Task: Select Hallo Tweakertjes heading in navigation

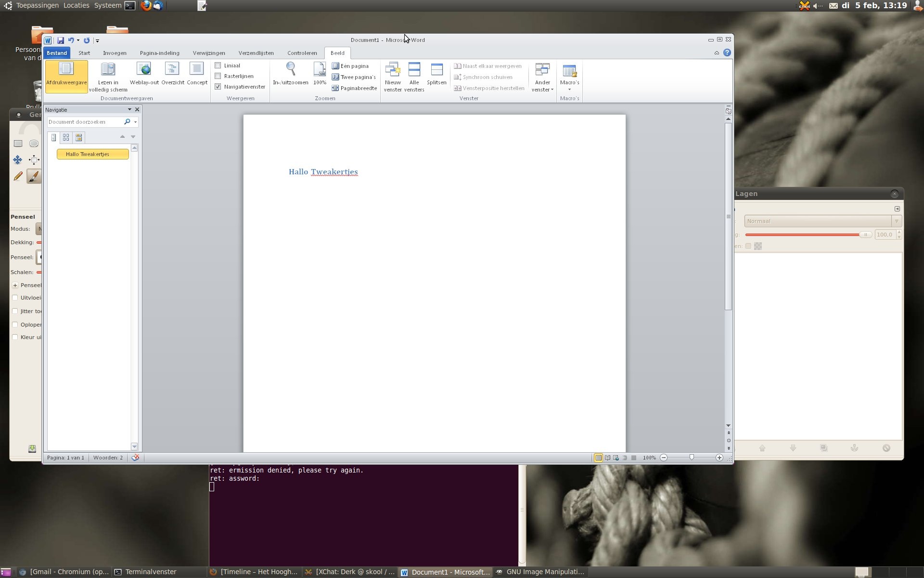Action: (92, 154)
